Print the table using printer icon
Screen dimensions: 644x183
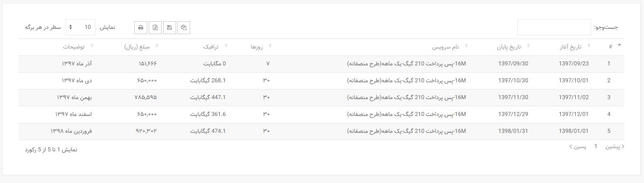click(141, 28)
